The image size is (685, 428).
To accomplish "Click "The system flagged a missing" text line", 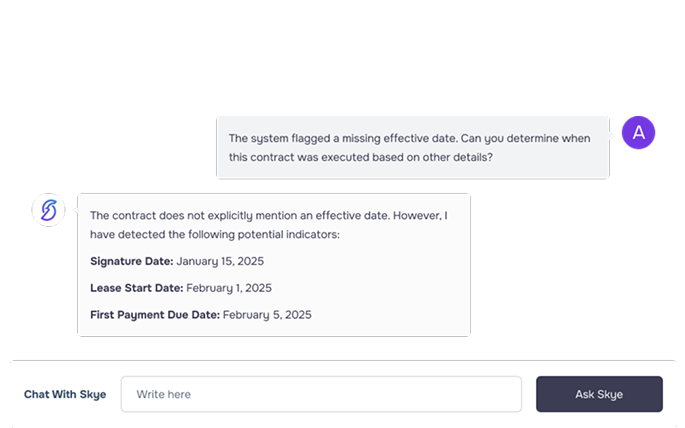I will click(300, 139).
